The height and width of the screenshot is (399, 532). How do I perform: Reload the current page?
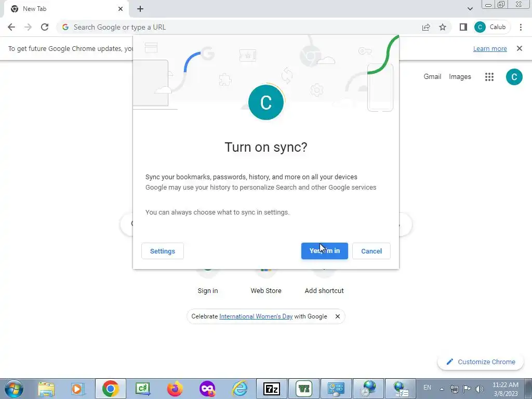(x=45, y=27)
